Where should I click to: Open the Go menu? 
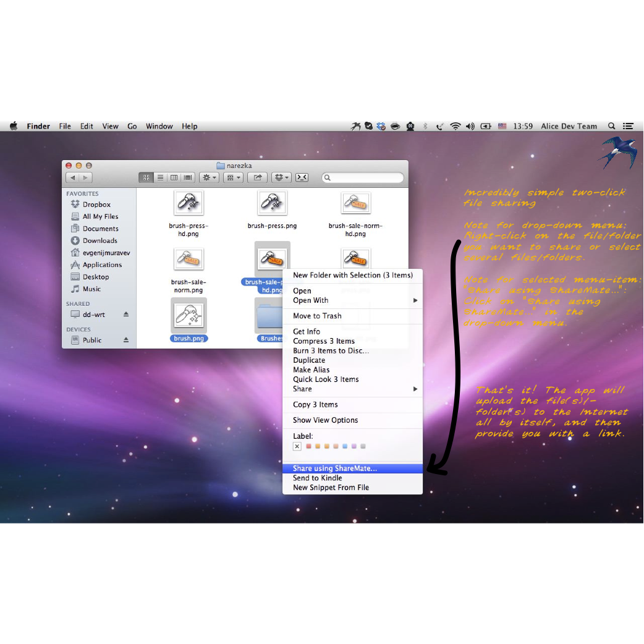[132, 126]
